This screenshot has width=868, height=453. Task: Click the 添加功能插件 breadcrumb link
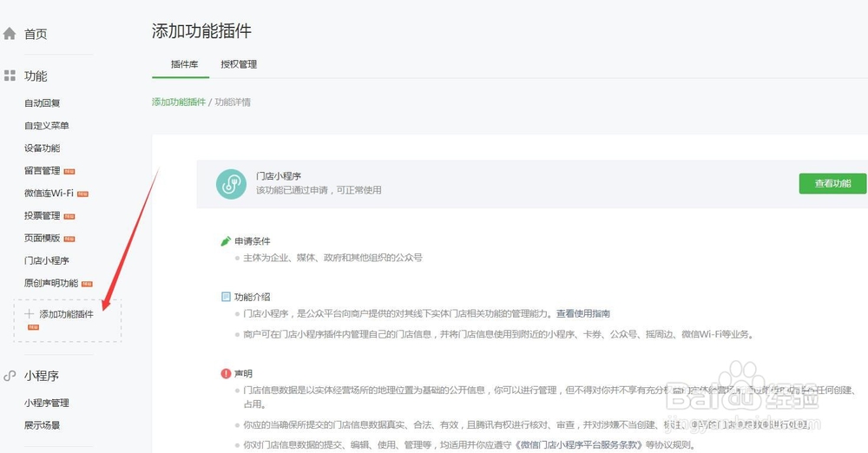(179, 102)
